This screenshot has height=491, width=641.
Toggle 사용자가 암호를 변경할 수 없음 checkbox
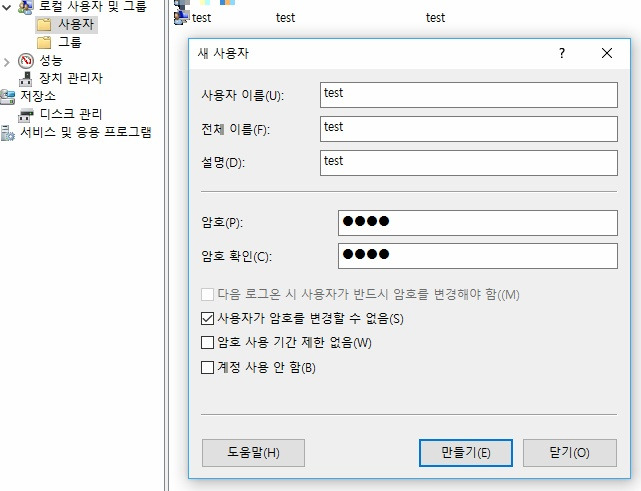point(207,318)
